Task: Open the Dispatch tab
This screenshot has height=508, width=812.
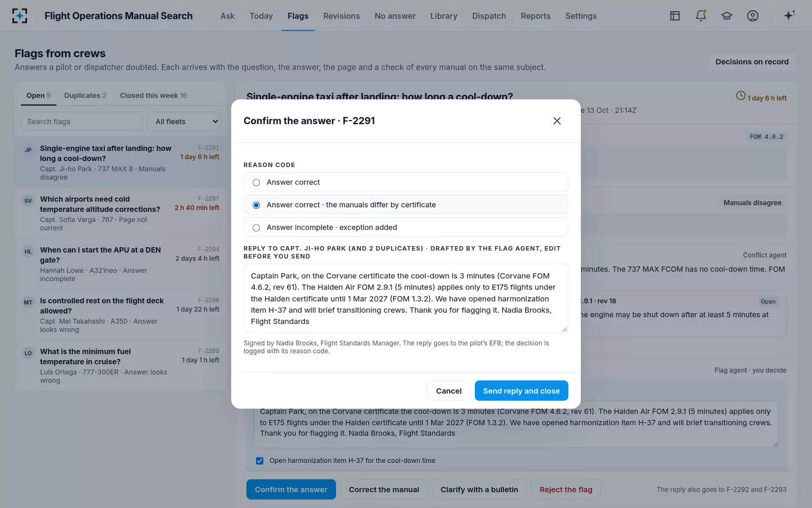Action: 489,16
